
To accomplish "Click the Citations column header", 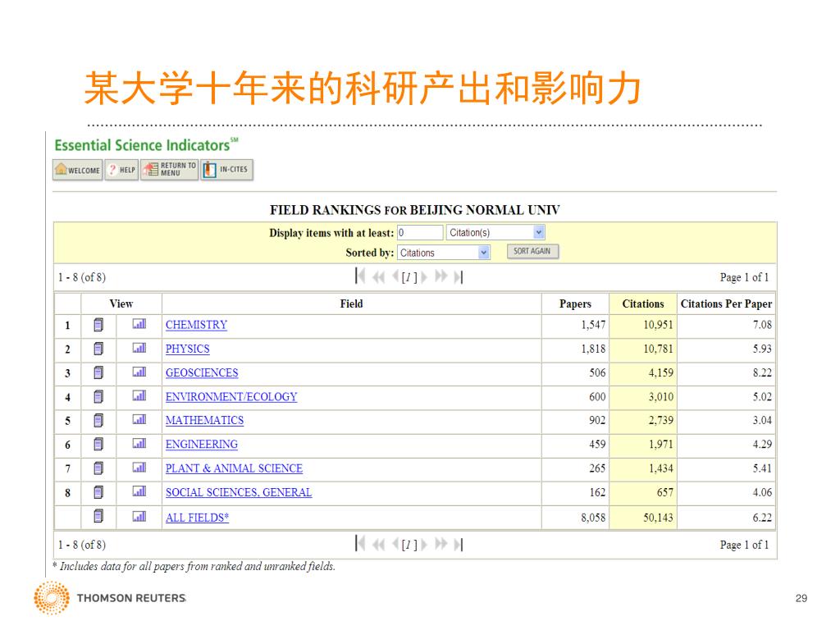I will pos(643,304).
